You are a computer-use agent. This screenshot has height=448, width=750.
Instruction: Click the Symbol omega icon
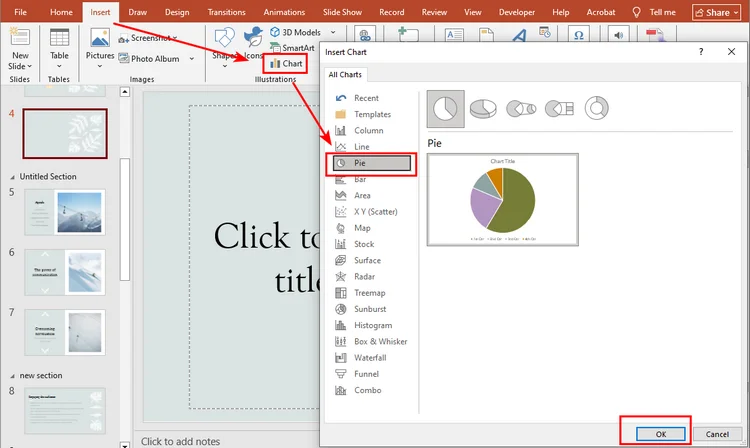579,35
